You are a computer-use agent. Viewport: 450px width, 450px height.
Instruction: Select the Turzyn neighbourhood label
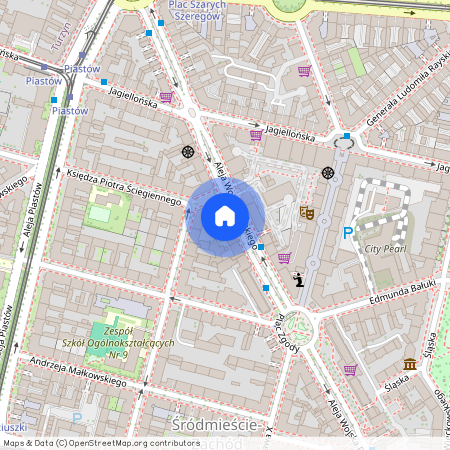(61, 36)
